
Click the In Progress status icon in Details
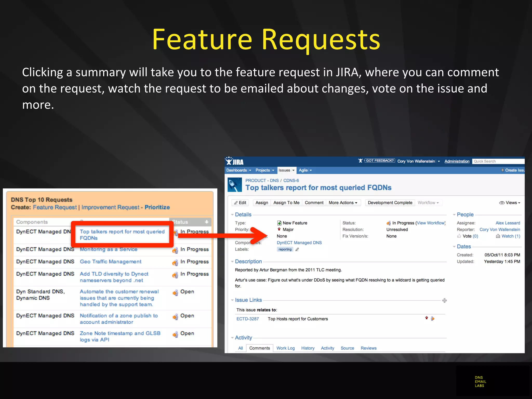click(389, 223)
